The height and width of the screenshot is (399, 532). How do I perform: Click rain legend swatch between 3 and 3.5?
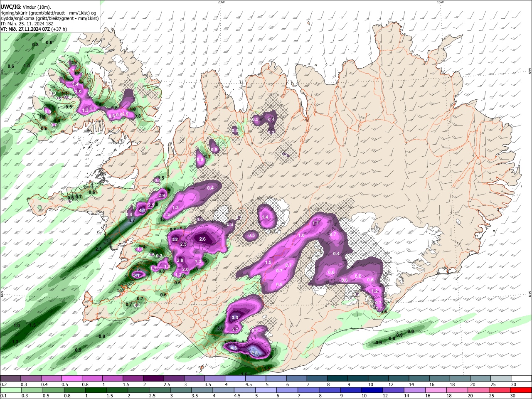coord(181,390)
